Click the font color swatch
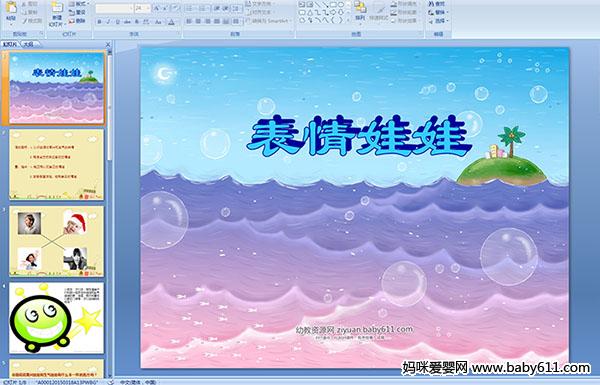This screenshot has width=600, height=385. click(171, 22)
